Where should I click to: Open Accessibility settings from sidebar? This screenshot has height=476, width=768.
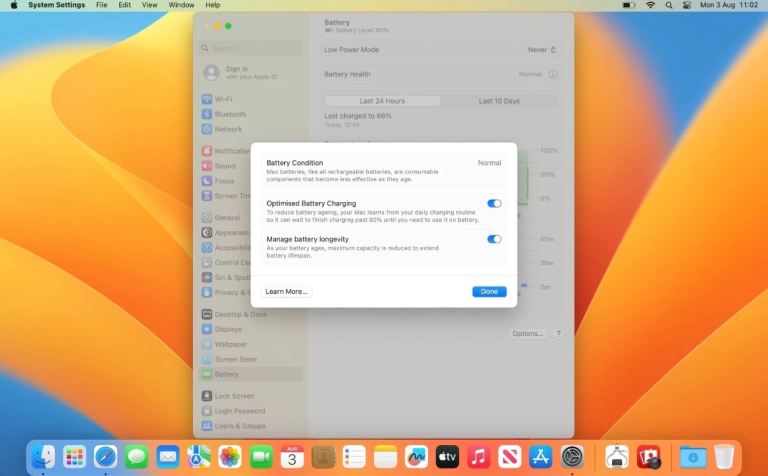pos(226,248)
